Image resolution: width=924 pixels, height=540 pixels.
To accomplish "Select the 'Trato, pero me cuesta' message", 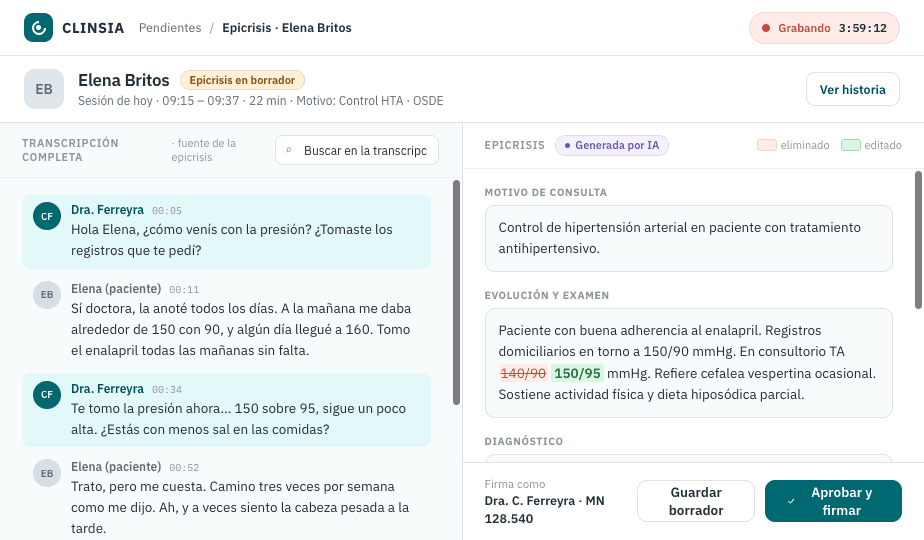I will 226,498.
